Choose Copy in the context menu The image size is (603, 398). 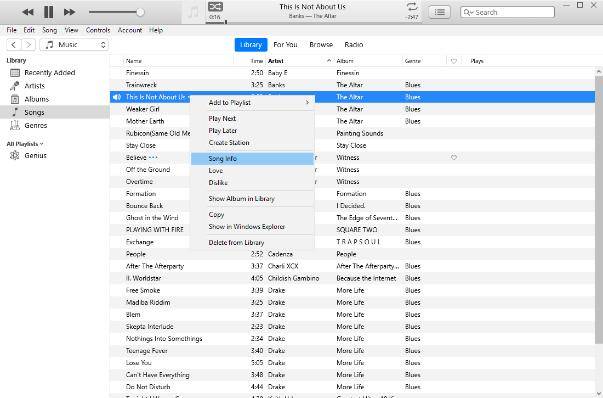point(252,215)
